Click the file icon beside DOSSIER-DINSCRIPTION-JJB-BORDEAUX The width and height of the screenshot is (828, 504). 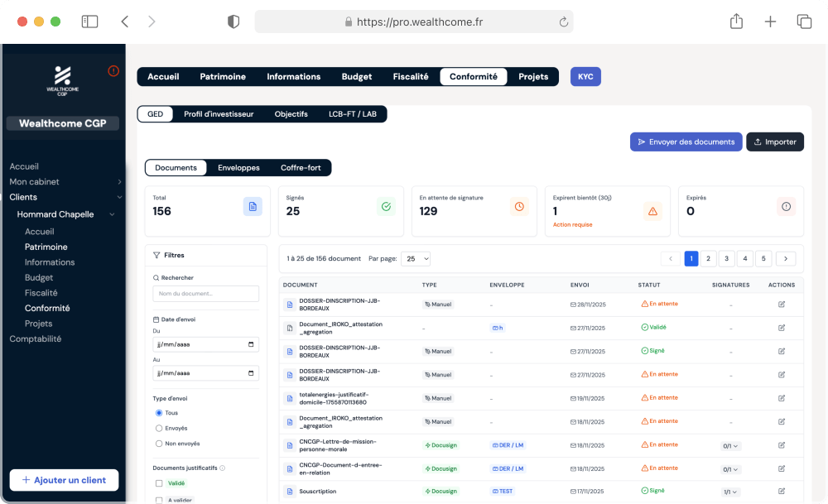click(x=289, y=304)
